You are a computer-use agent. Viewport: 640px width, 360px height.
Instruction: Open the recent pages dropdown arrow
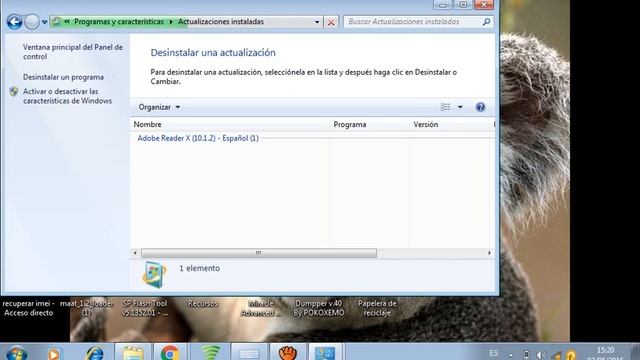[44, 22]
